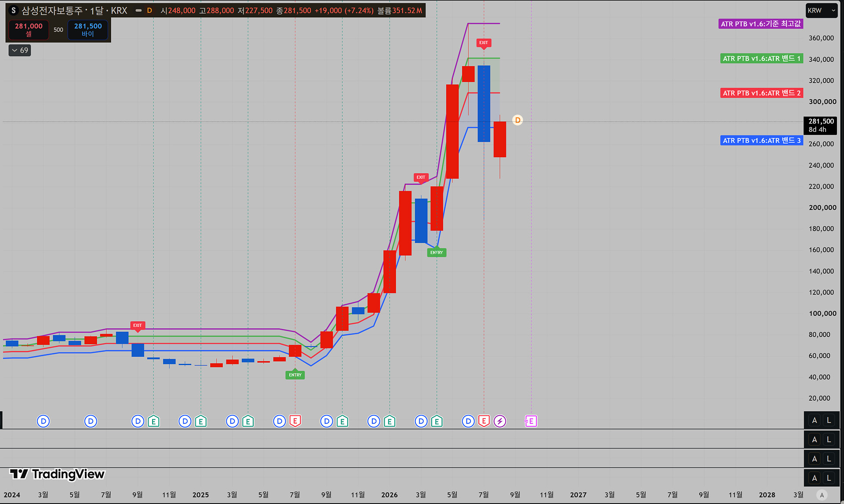The height and width of the screenshot is (504, 844).
Task: Click the high value 고288,000 in the header
Action: pos(217,11)
